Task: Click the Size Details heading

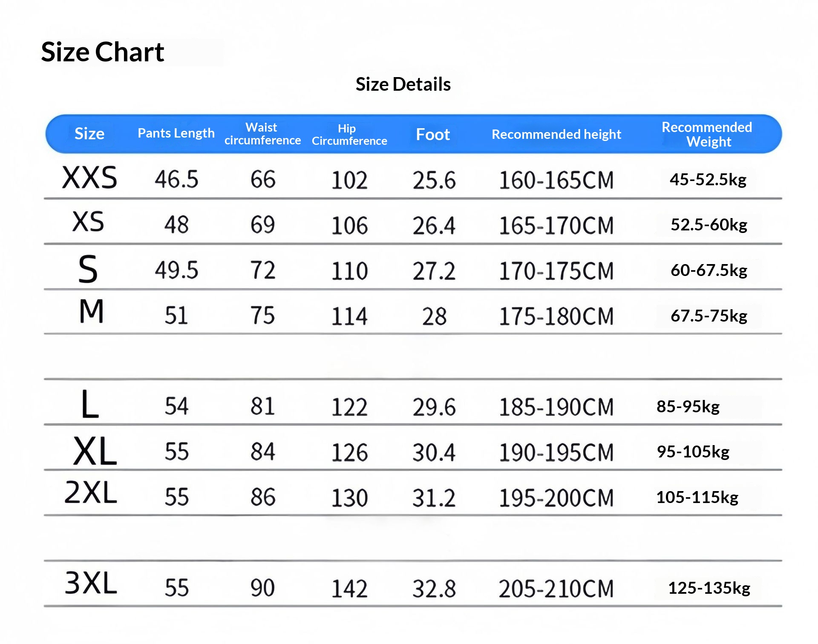Action: pos(403,84)
